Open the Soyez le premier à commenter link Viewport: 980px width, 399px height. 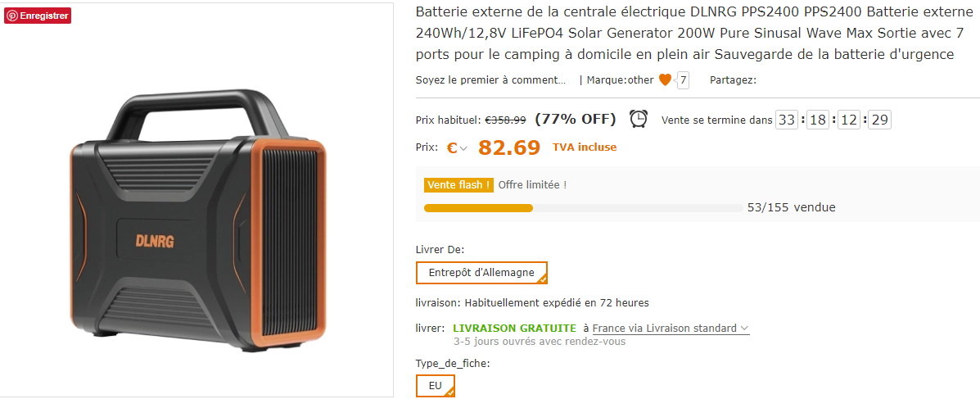tap(490, 80)
